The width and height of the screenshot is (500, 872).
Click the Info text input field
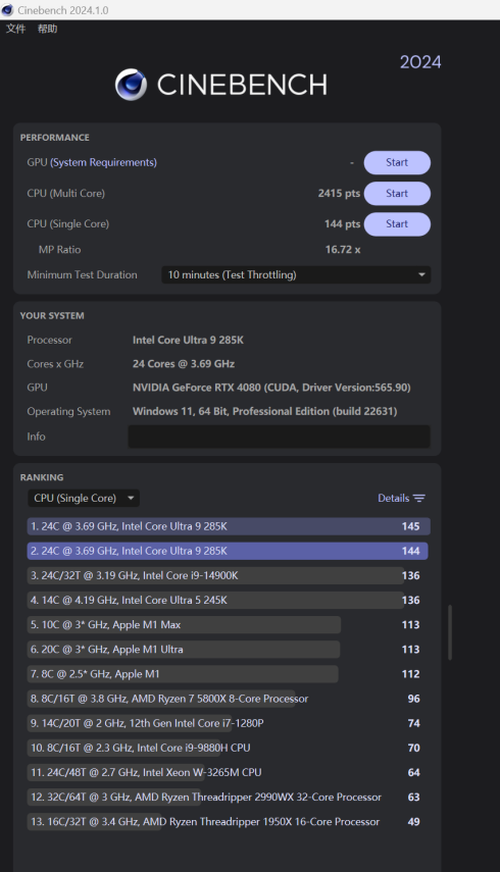point(279,437)
